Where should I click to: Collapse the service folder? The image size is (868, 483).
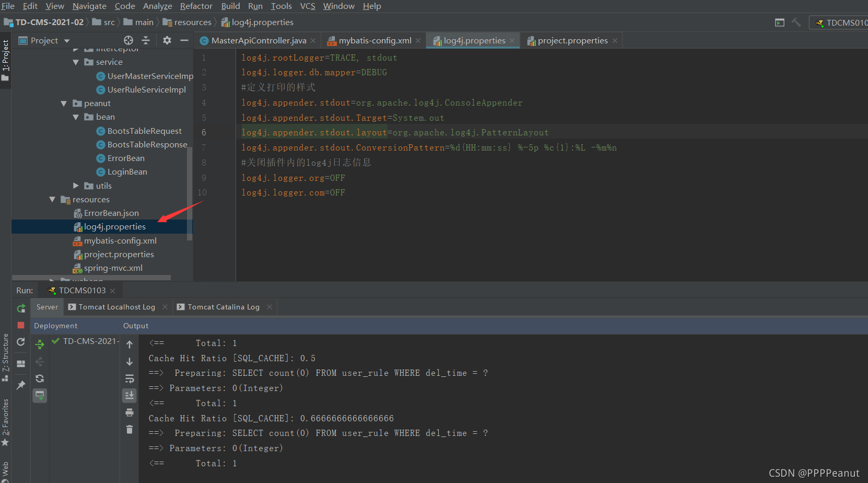tap(76, 62)
